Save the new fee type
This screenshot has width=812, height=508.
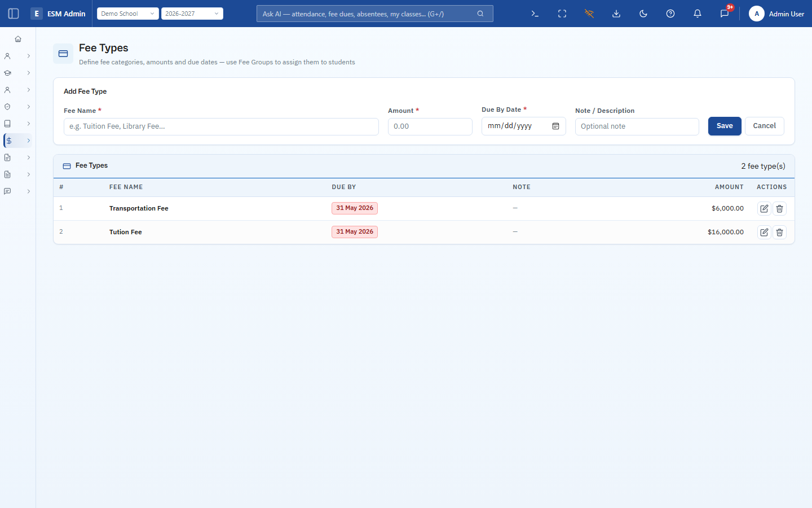tap(725, 126)
